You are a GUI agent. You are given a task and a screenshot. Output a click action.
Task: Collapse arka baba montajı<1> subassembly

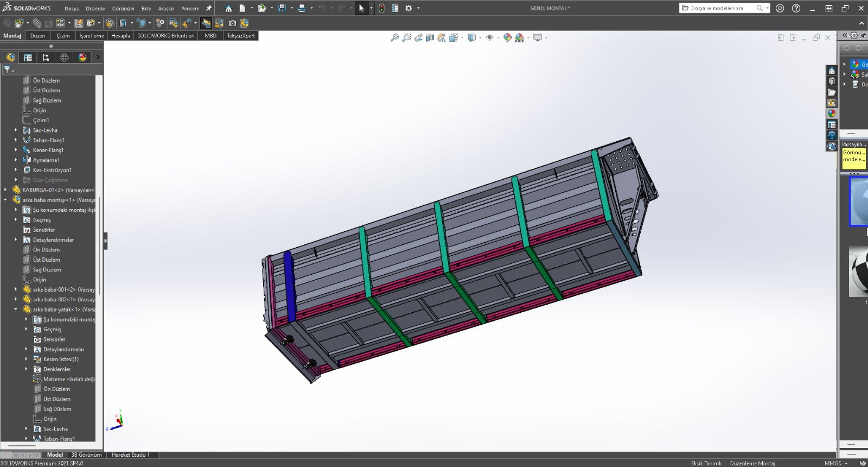(5, 200)
